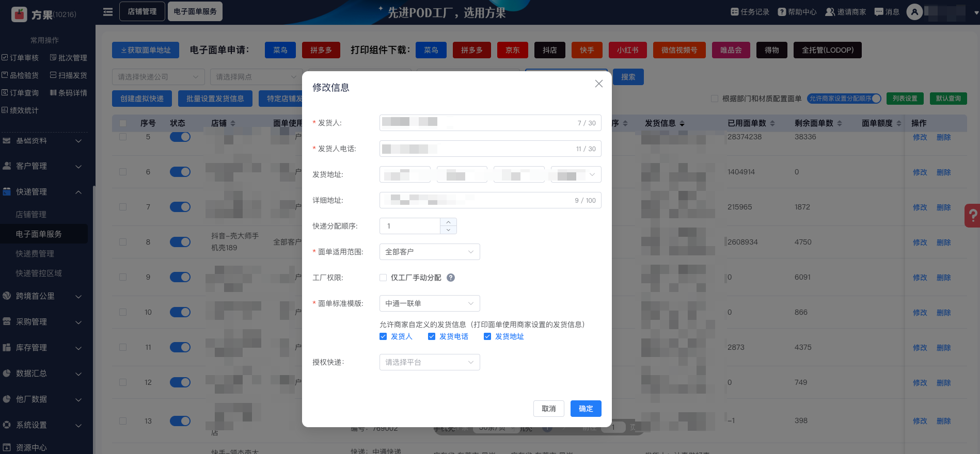The width and height of the screenshot is (980, 454).
Task: Select the checkbox for row 10
Action: coord(123,312)
